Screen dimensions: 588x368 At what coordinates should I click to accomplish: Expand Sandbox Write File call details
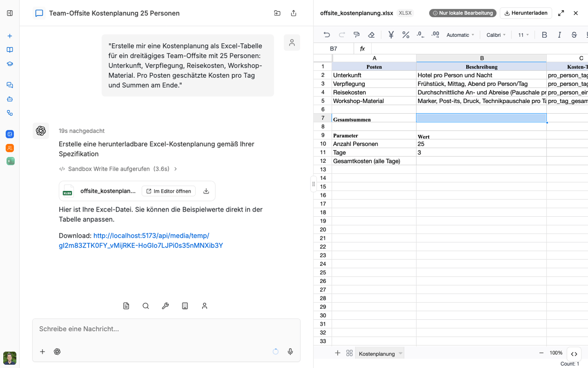point(119,169)
